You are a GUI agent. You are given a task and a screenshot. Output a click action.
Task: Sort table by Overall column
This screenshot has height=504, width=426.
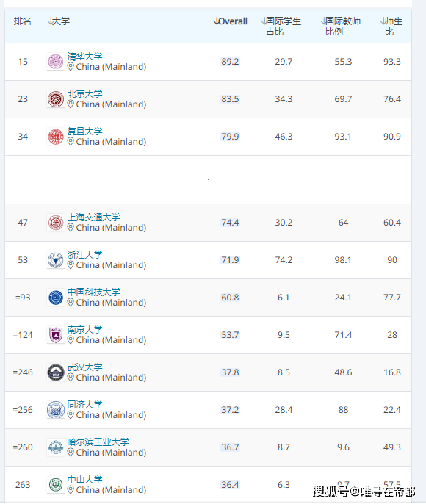tap(230, 21)
